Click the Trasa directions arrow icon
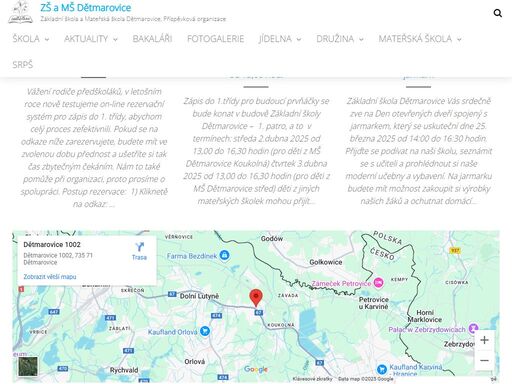Image resolution: width=512 pixels, height=384 pixels. (139, 247)
